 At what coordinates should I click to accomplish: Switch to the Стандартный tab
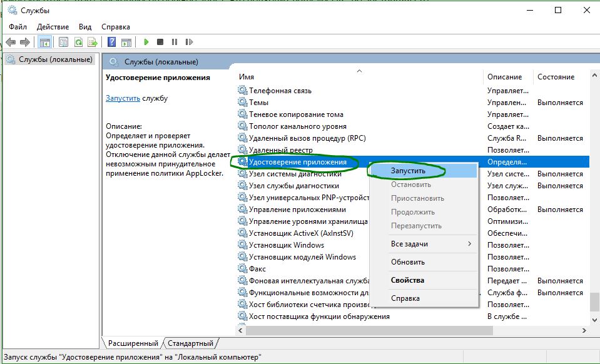pos(191,343)
